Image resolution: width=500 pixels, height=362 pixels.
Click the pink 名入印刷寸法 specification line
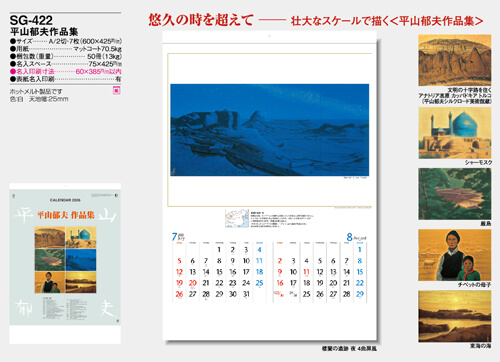pyautogui.click(x=66, y=71)
